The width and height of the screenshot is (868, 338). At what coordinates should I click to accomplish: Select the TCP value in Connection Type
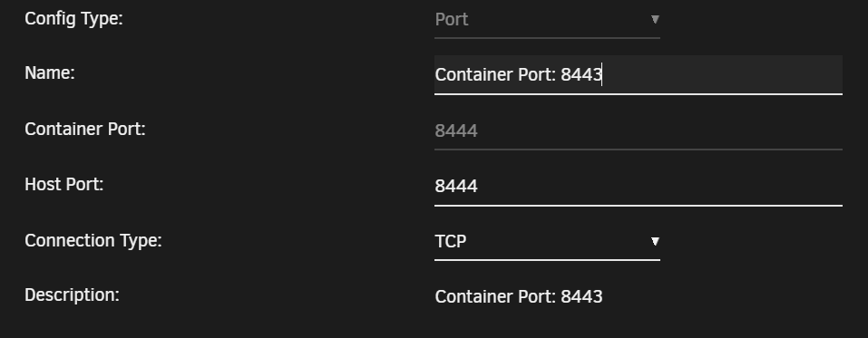click(x=451, y=242)
